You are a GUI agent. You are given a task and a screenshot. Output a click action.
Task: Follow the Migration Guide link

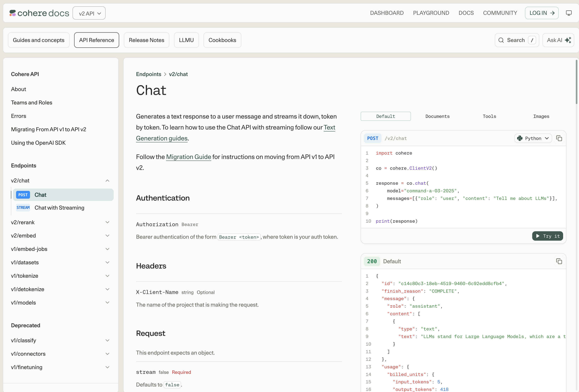(x=188, y=157)
